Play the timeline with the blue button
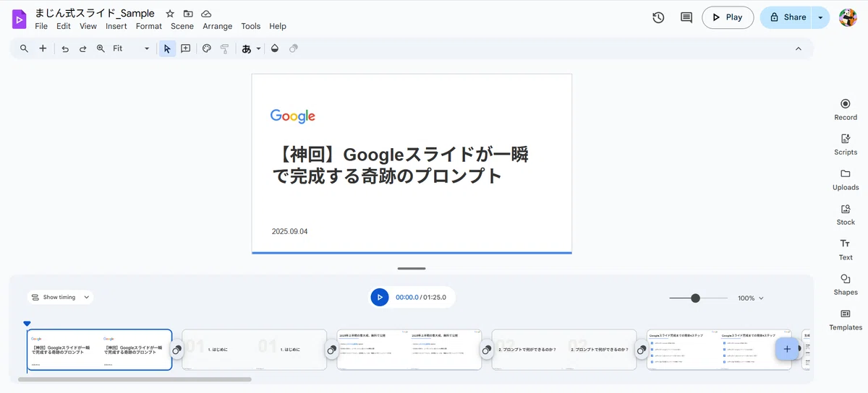Viewport: 868px width, 393px height. (380, 297)
